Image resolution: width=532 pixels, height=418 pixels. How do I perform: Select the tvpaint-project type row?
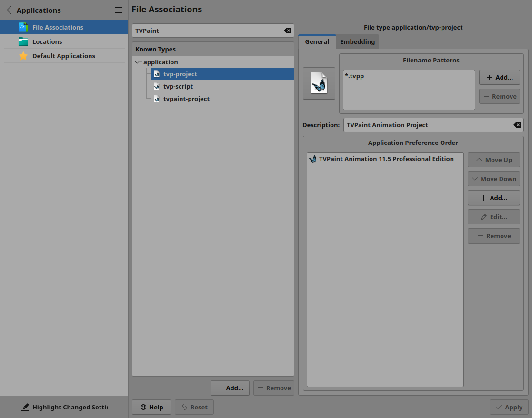[222, 99]
